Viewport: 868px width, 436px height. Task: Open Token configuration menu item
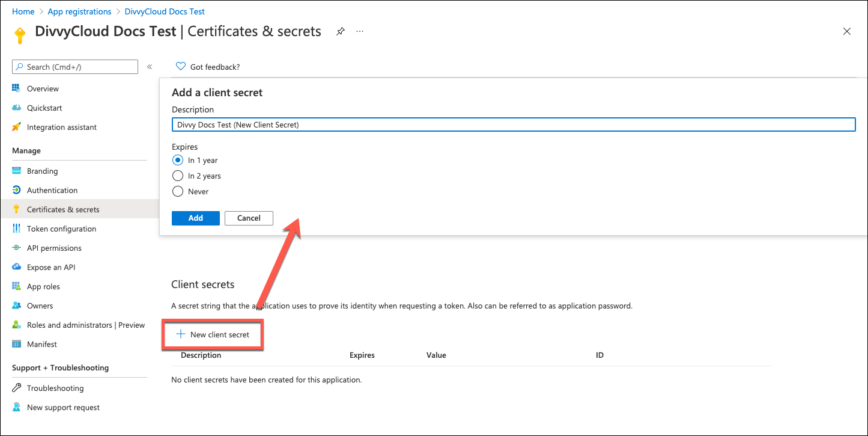(x=61, y=229)
